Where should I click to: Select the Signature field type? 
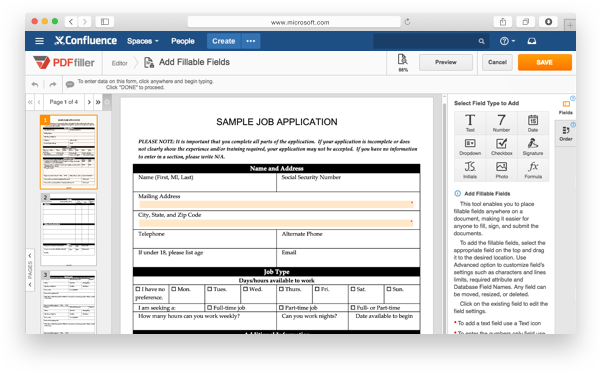[533, 146]
